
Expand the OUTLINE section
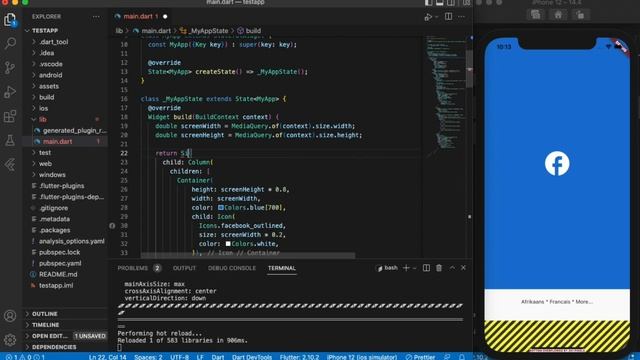click(x=45, y=314)
